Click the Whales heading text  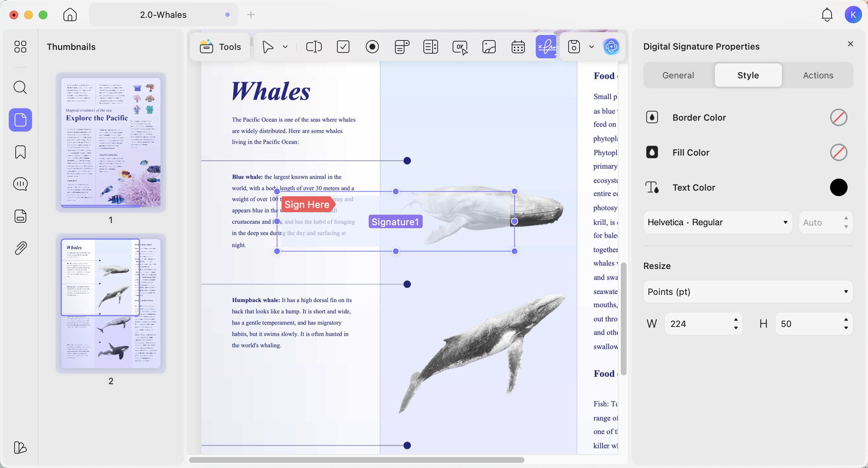pos(271,91)
